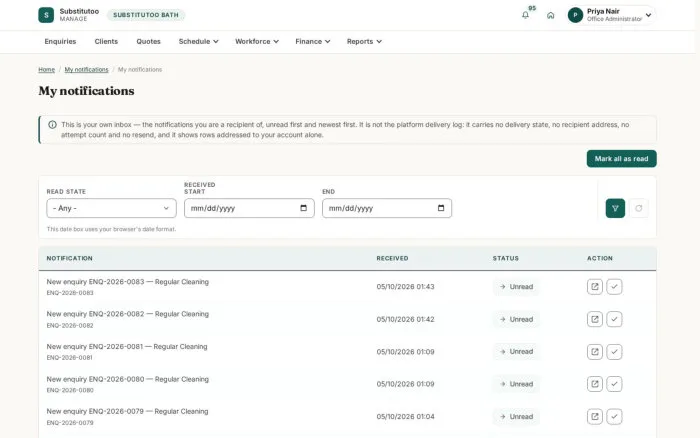700x438 pixels.
Task: Mark ENQ-2026-0081 notification as read
Action: click(614, 352)
